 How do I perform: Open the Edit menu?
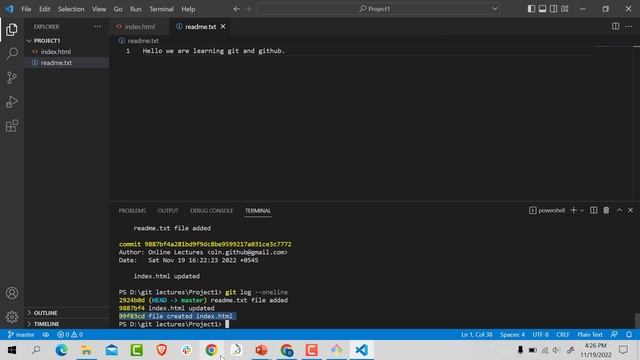44,9
